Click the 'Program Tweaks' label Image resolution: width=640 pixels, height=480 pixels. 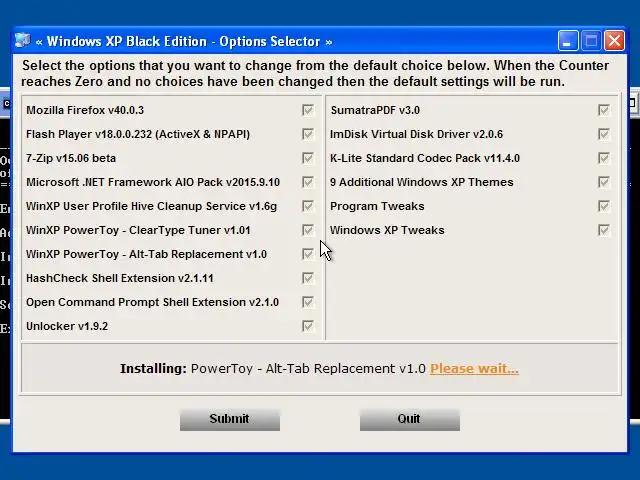pos(377,207)
